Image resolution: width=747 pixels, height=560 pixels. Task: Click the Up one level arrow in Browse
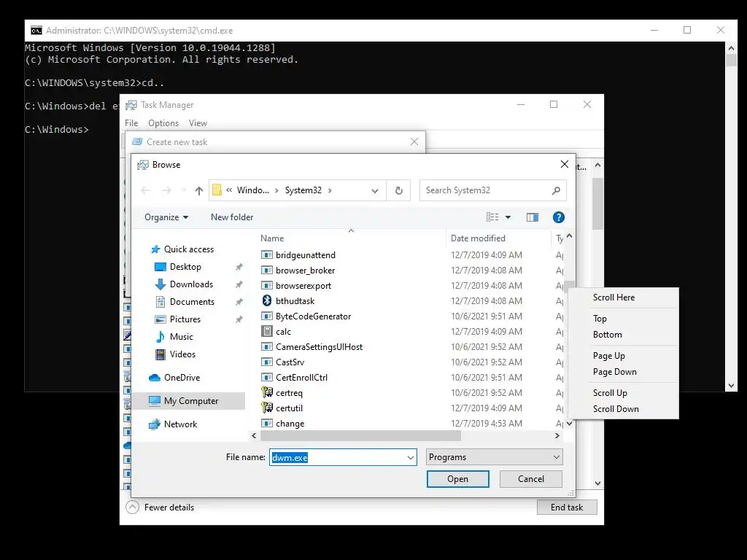point(199,190)
